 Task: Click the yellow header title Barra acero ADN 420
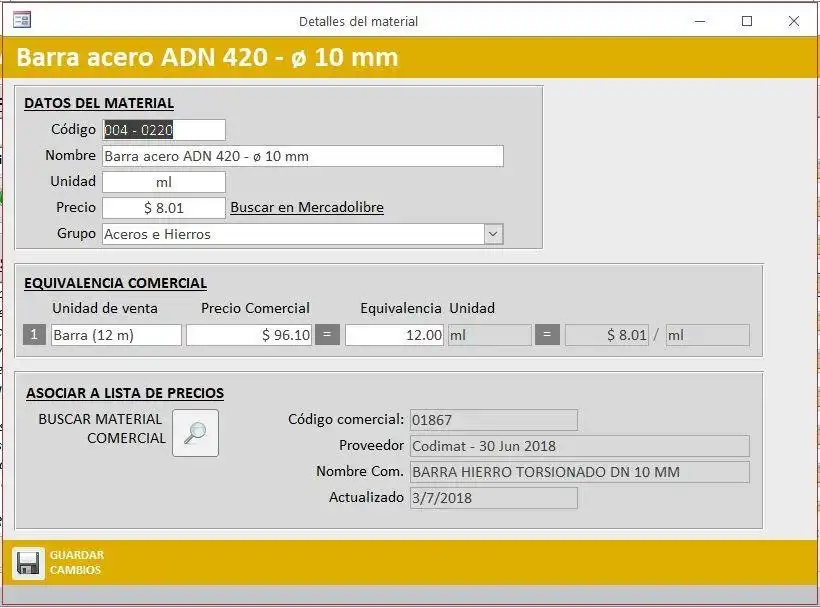207,58
